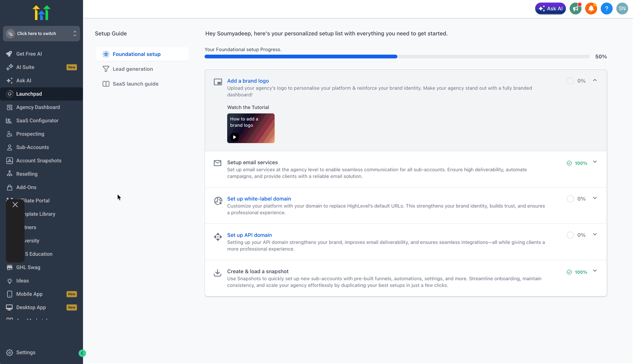Click the Prospecting sidebar icon
This screenshot has height=364, width=633.
(x=10, y=134)
